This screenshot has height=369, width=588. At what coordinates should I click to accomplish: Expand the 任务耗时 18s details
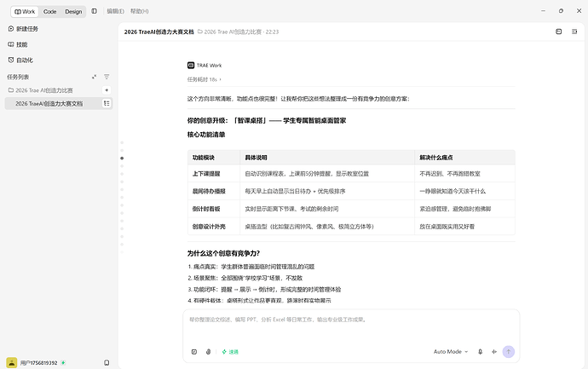(205, 79)
